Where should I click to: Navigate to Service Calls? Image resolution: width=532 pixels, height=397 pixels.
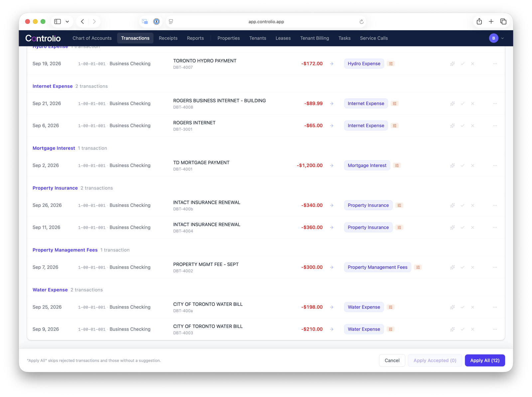[x=374, y=38]
